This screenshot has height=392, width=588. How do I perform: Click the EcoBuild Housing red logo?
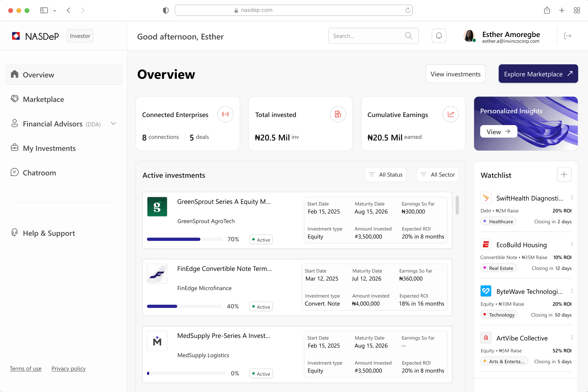486,244
